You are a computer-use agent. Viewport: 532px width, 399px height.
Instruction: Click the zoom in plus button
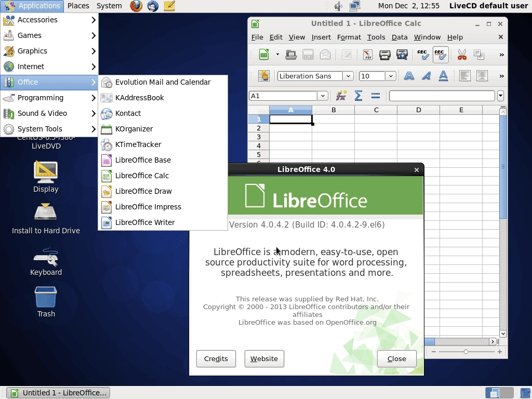[x=500, y=352]
